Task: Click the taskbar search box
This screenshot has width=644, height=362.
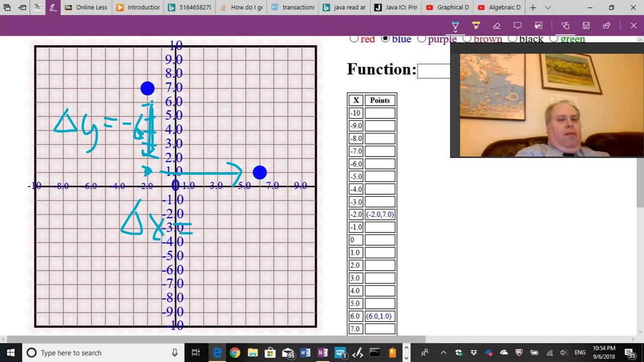Action: (103, 352)
